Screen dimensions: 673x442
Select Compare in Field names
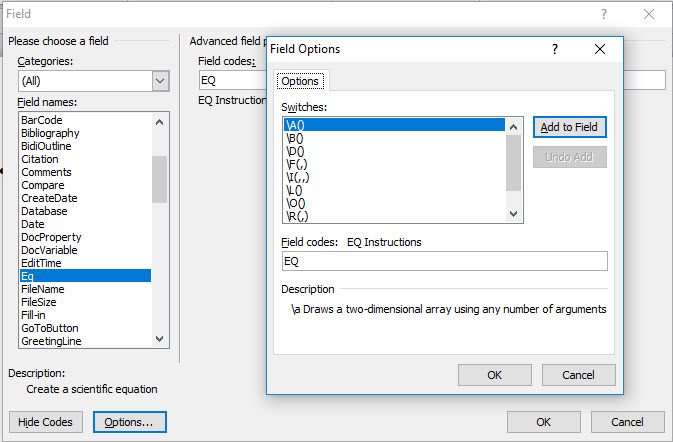click(x=86, y=185)
